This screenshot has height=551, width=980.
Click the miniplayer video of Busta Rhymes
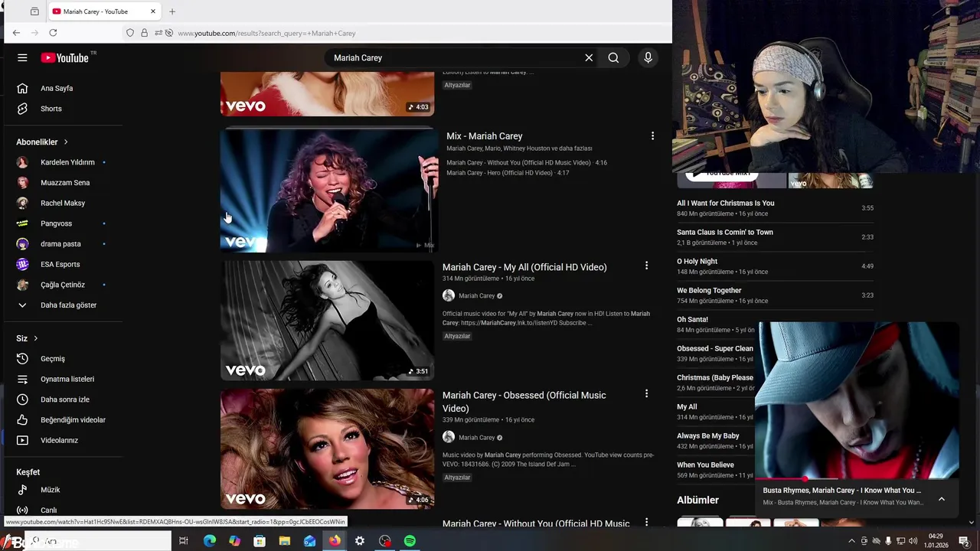point(857,401)
